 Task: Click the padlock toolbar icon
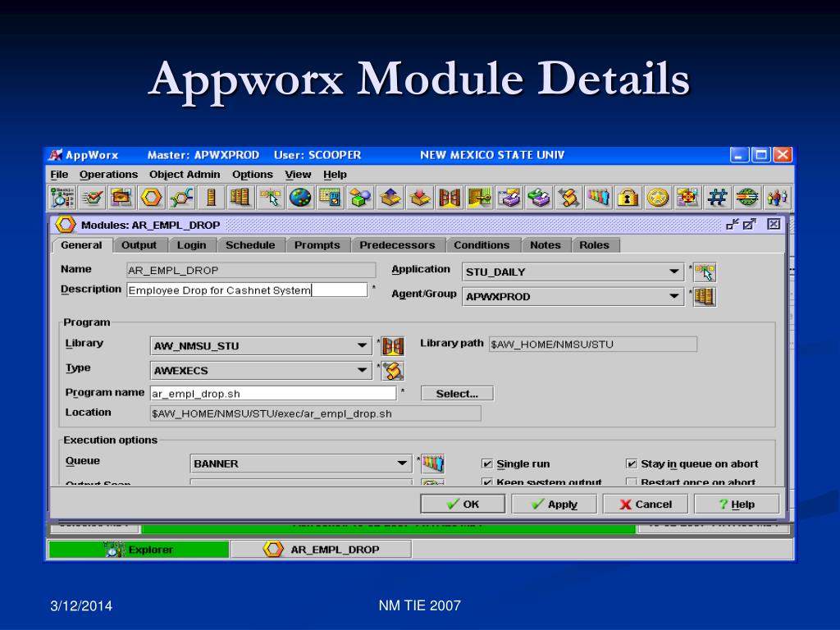(x=628, y=198)
